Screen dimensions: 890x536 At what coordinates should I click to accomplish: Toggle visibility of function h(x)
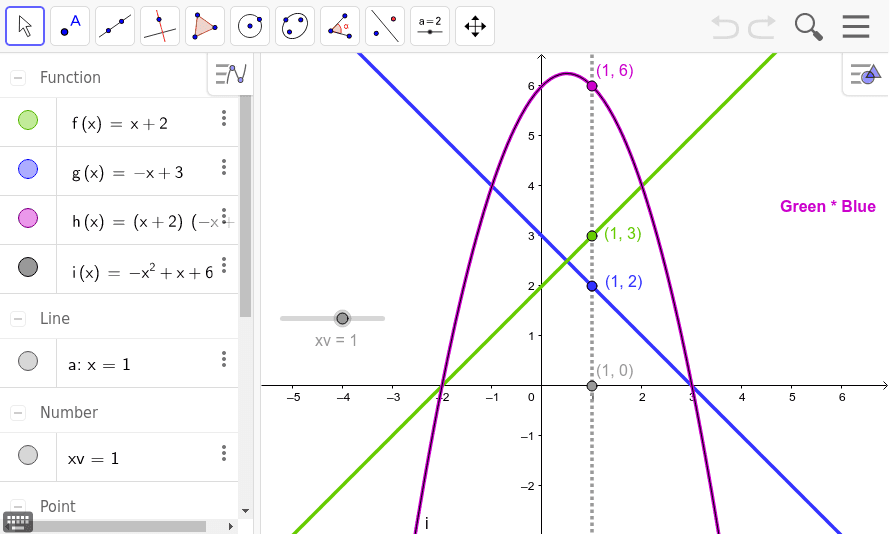click(x=28, y=218)
